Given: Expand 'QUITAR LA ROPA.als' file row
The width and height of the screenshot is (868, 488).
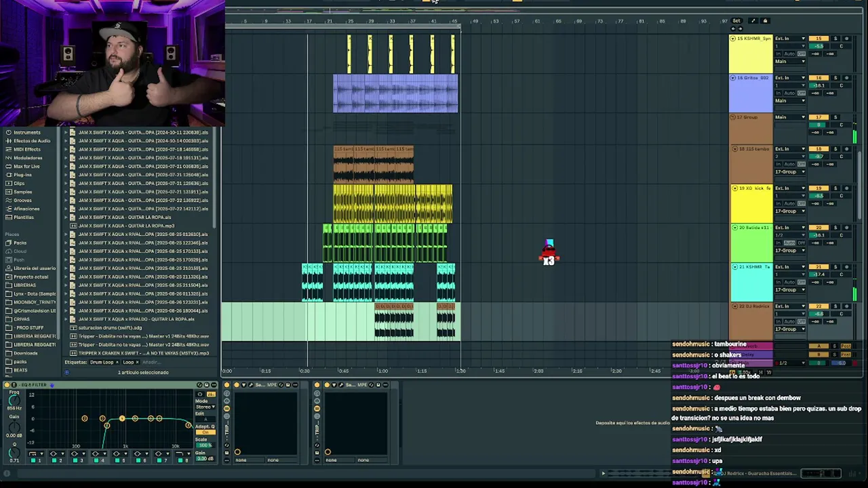Looking at the screenshot, I should tap(66, 217).
